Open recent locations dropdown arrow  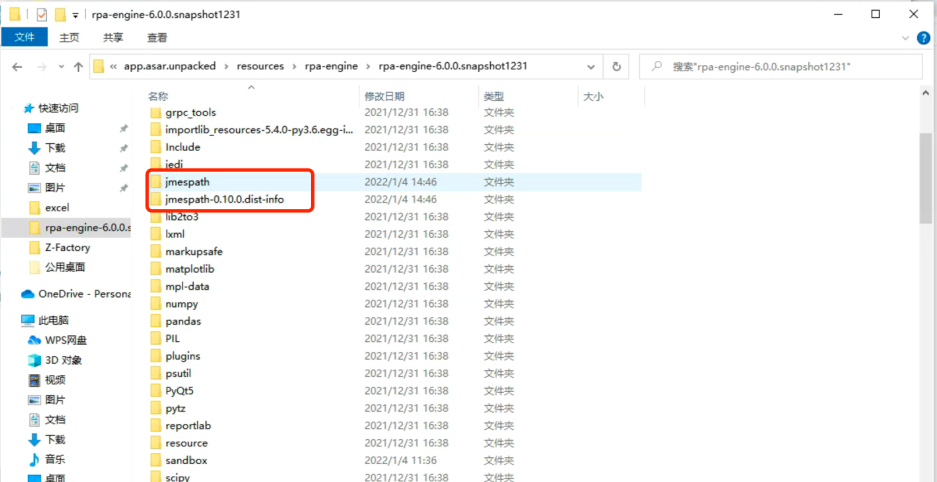coord(60,67)
